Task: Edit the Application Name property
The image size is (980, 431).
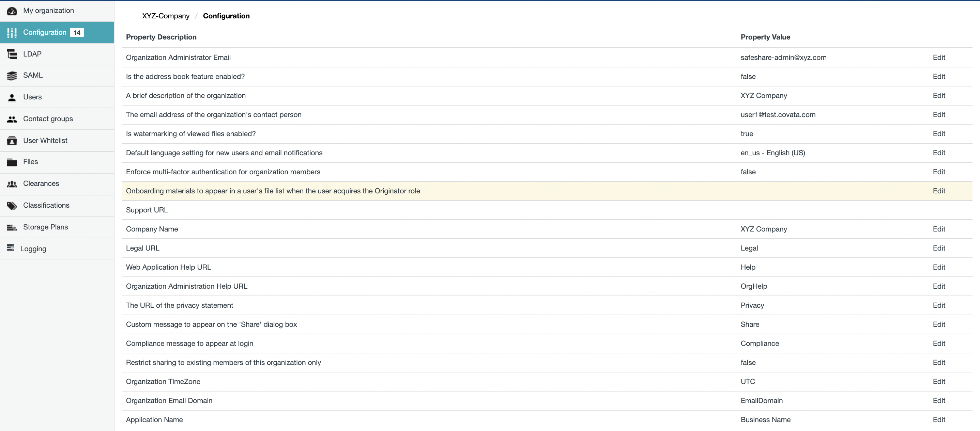Action: [x=938, y=420]
